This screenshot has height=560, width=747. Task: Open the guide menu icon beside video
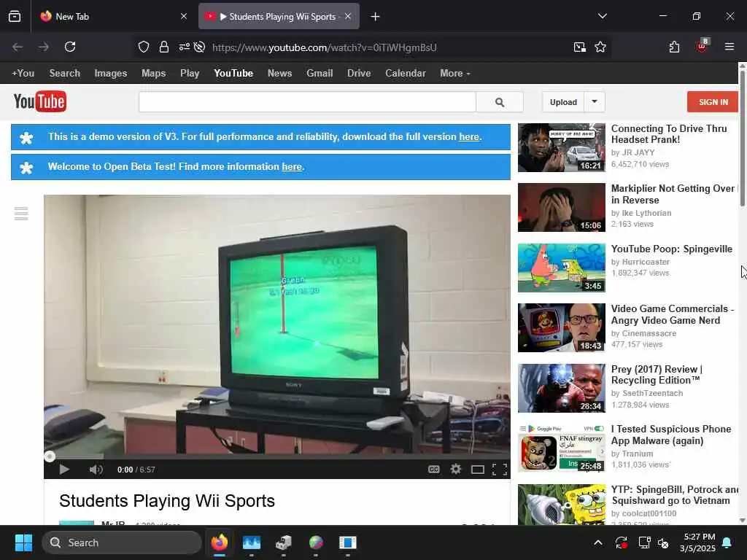[21, 214]
